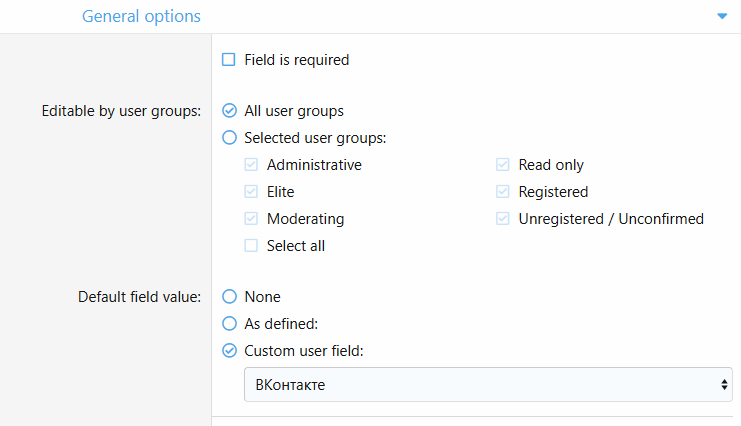Check the Select all checkbox

pyautogui.click(x=252, y=246)
